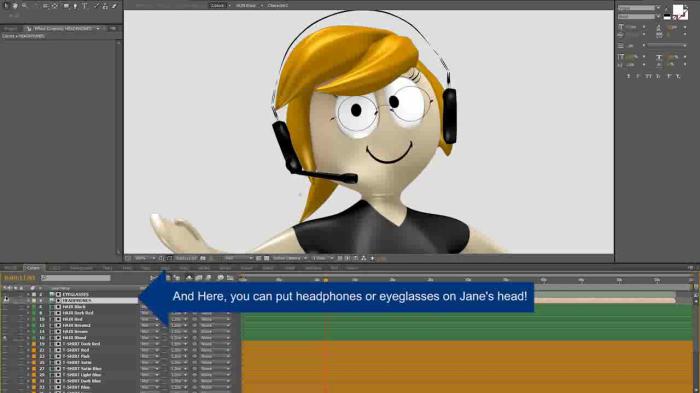Select the Brush tool

click(96, 6)
